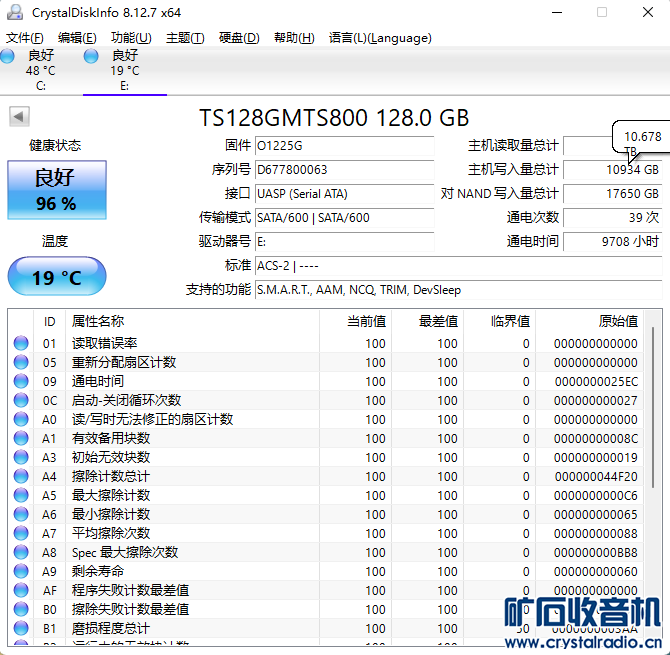Click the 固件 firmware field O1225G
This screenshot has height=655, width=670.
(x=344, y=146)
